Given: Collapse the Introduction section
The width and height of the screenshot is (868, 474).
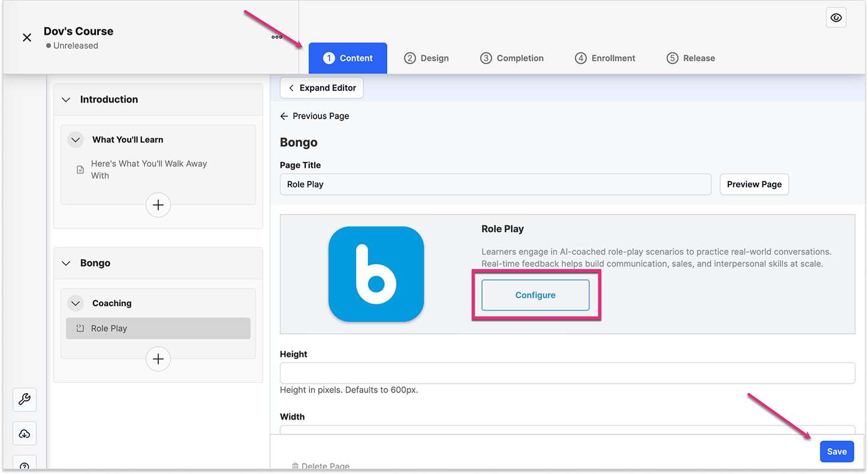Looking at the screenshot, I should 66,99.
